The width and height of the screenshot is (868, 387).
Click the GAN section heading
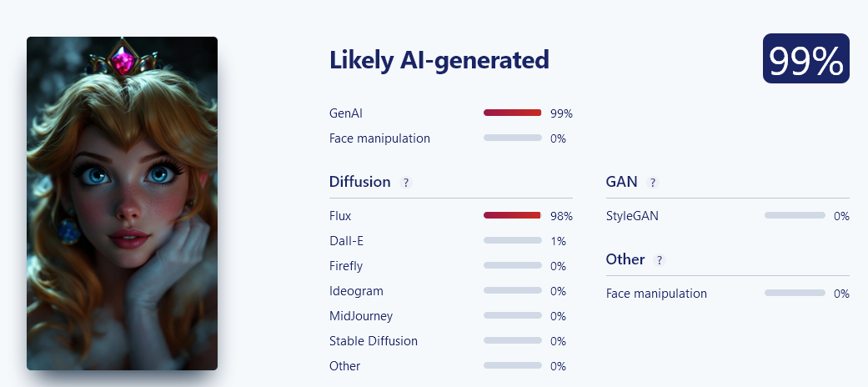[x=622, y=182]
